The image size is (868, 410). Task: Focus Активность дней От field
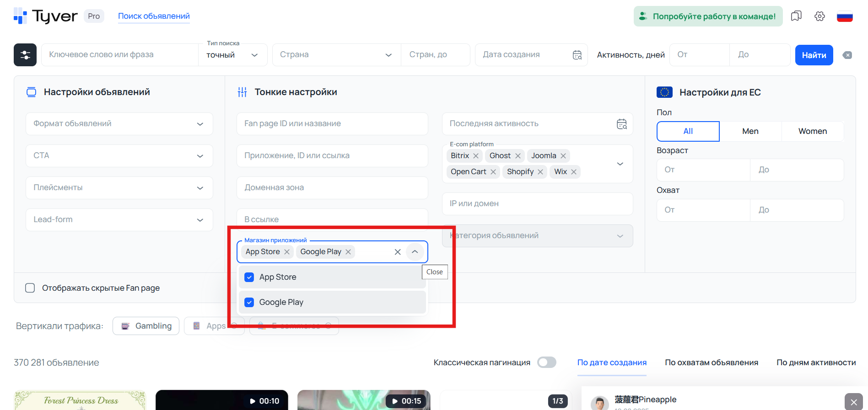tap(700, 55)
